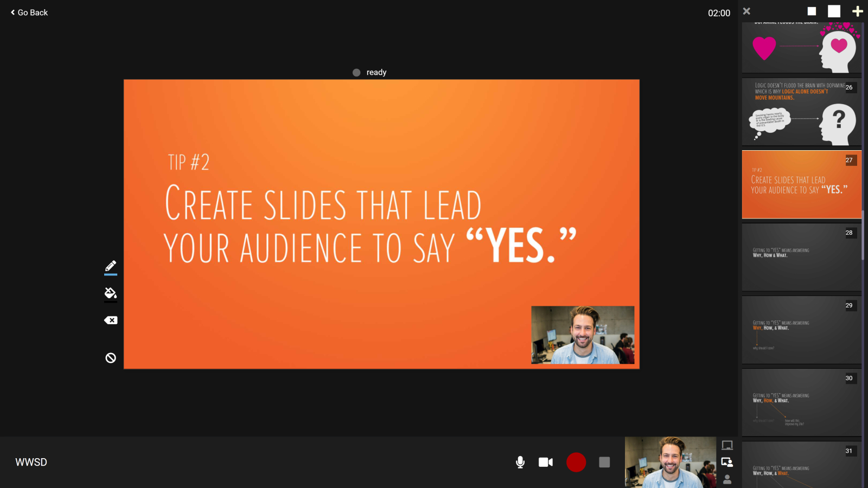Image resolution: width=868 pixels, height=488 pixels.
Task: Open screen sharing with the laptop icon
Action: point(727,446)
